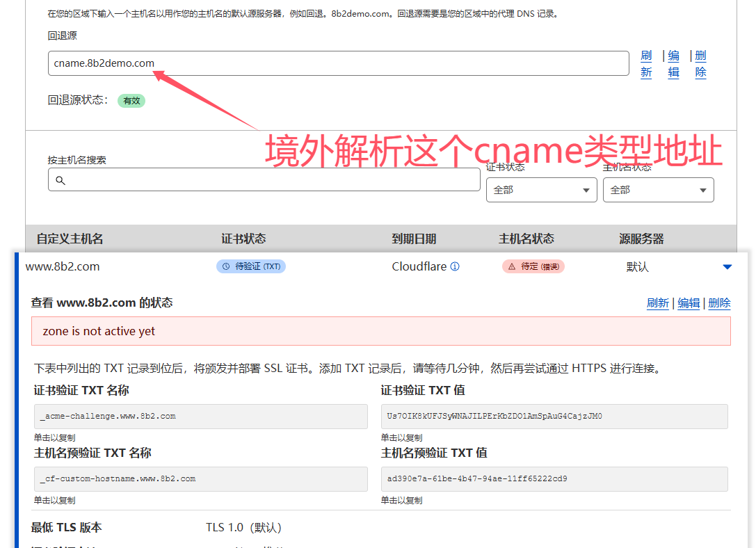Click the magnifier icon in hostname search
Viewport: 756px width, 548px height.
[60, 179]
